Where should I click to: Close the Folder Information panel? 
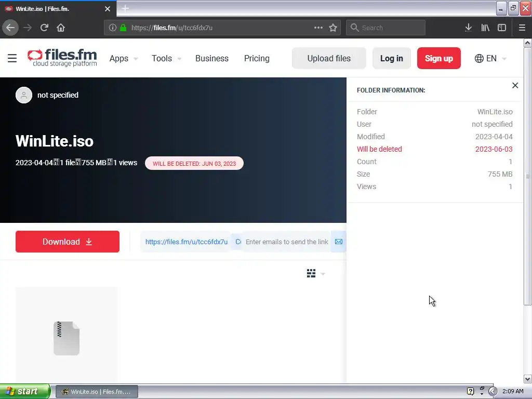[515, 86]
